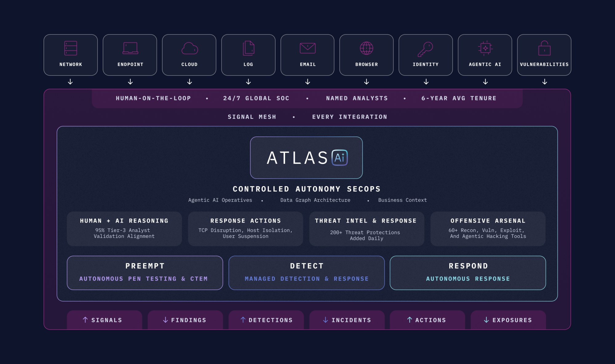Click the Browser globe icon
The width and height of the screenshot is (615, 364).
pyautogui.click(x=367, y=48)
